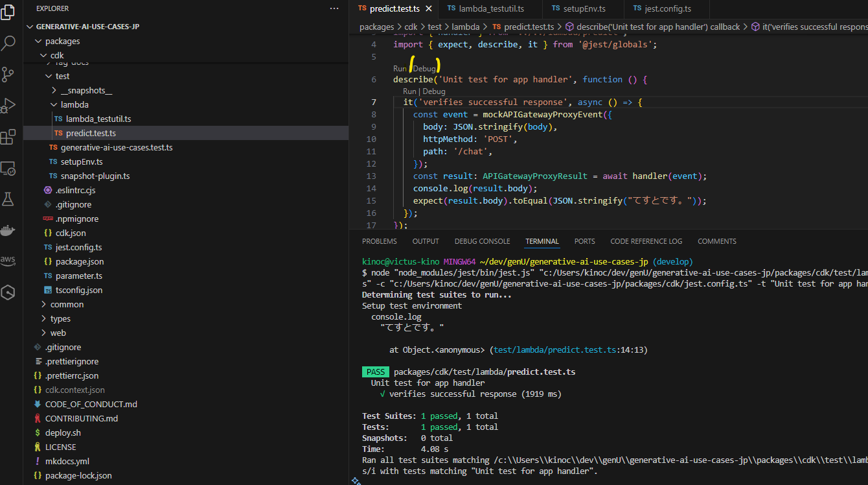The height and width of the screenshot is (485, 868).
Task: Click the sparkle icon at the terminal's bottom-left
Action: tap(356, 480)
